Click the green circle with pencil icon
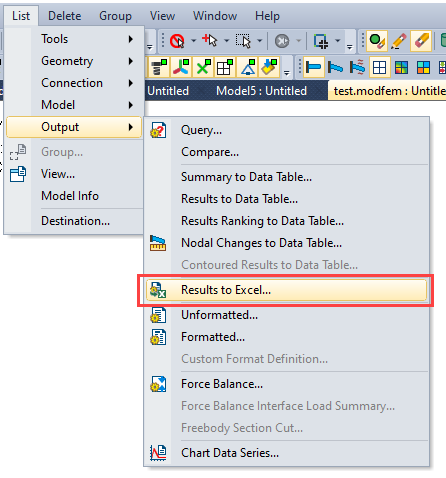The width and height of the screenshot is (446, 478). tap(377, 41)
